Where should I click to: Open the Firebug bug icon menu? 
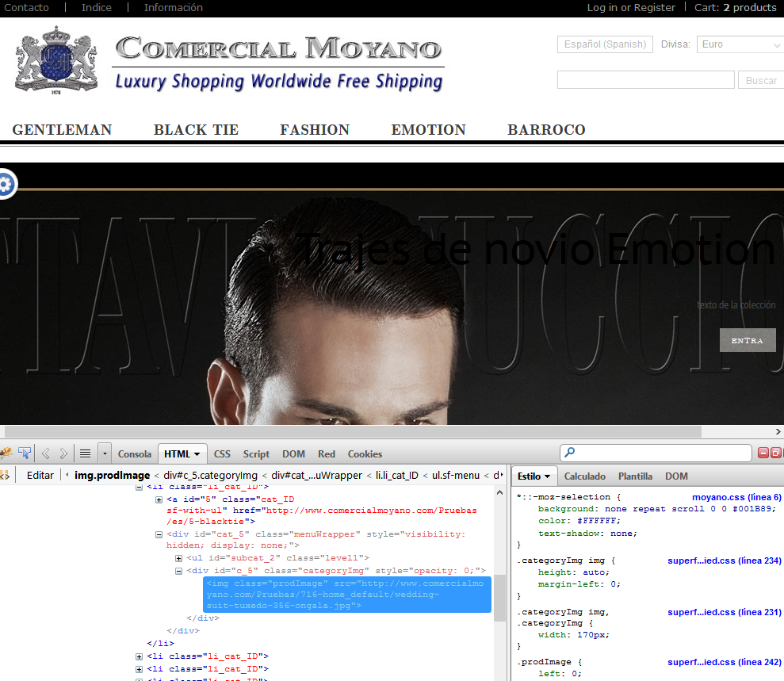6,453
